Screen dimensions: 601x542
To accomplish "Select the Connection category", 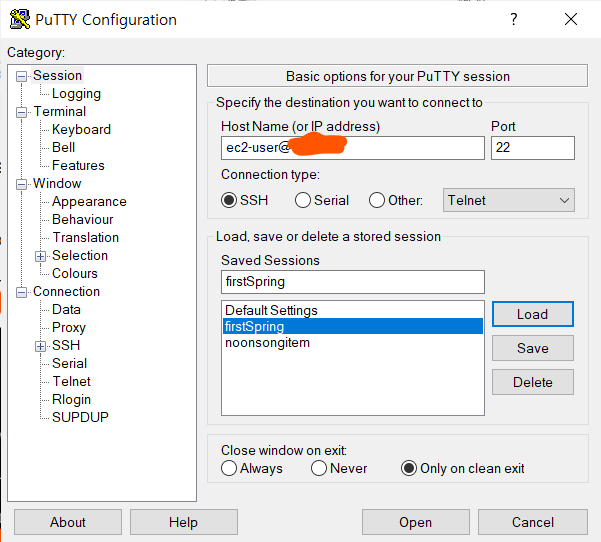I will (66, 292).
